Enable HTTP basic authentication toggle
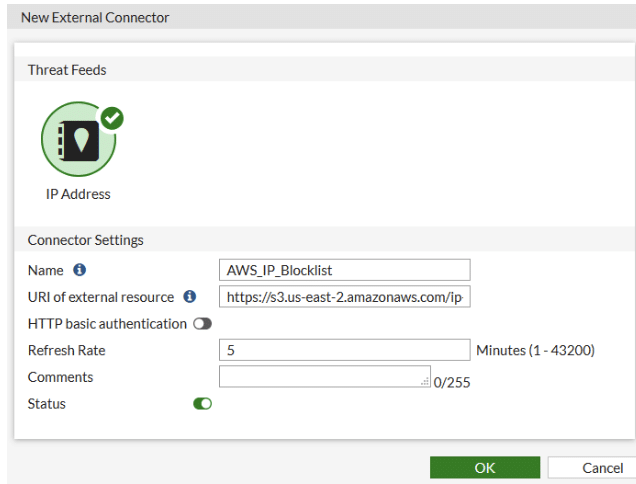Viewport: 636px width, 484px height. 202,324
